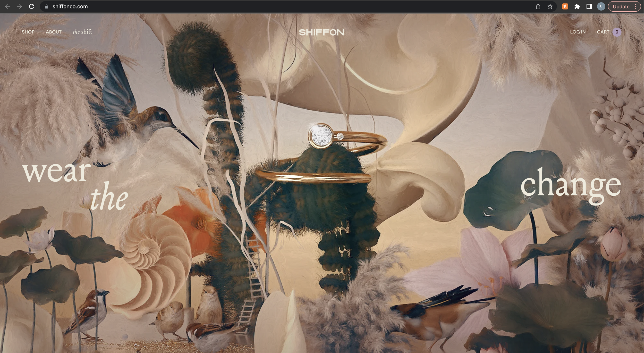Click the purple cart count badge

pyautogui.click(x=617, y=32)
